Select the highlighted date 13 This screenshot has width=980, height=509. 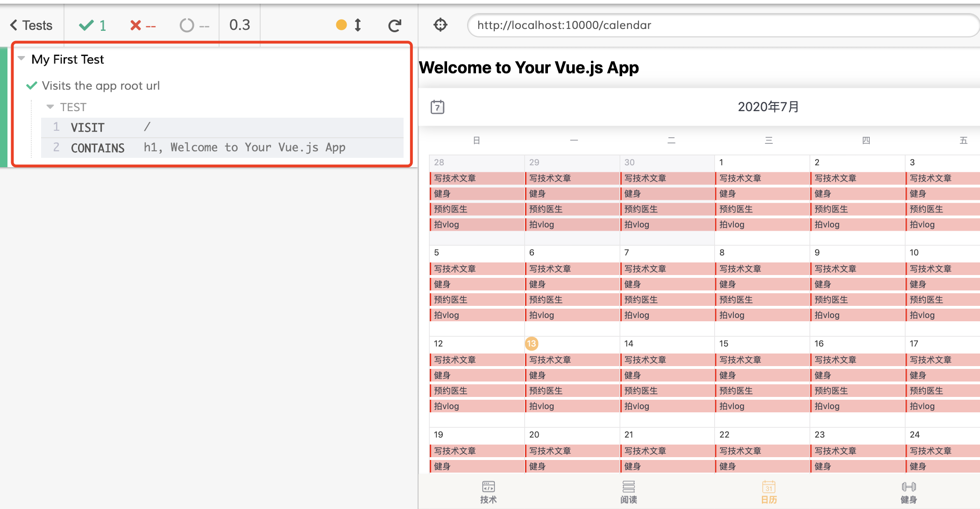click(x=532, y=344)
